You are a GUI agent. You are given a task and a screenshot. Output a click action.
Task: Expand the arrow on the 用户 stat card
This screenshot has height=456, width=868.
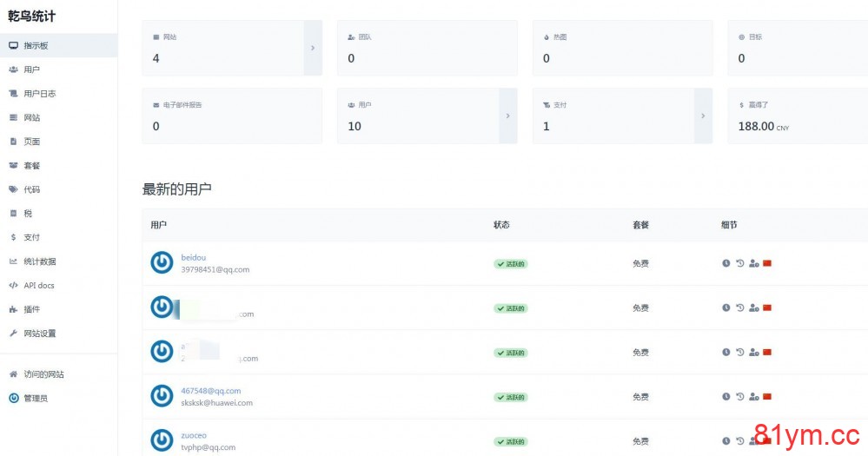tap(507, 115)
